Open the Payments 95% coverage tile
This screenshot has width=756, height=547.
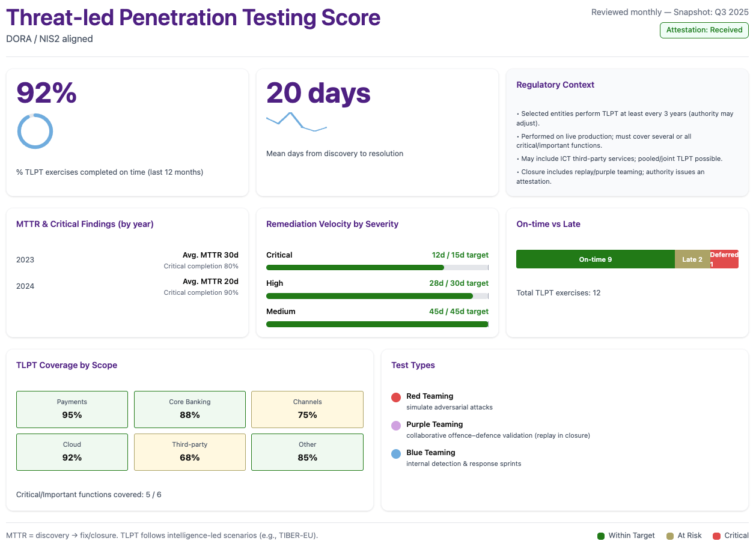pos(72,409)
